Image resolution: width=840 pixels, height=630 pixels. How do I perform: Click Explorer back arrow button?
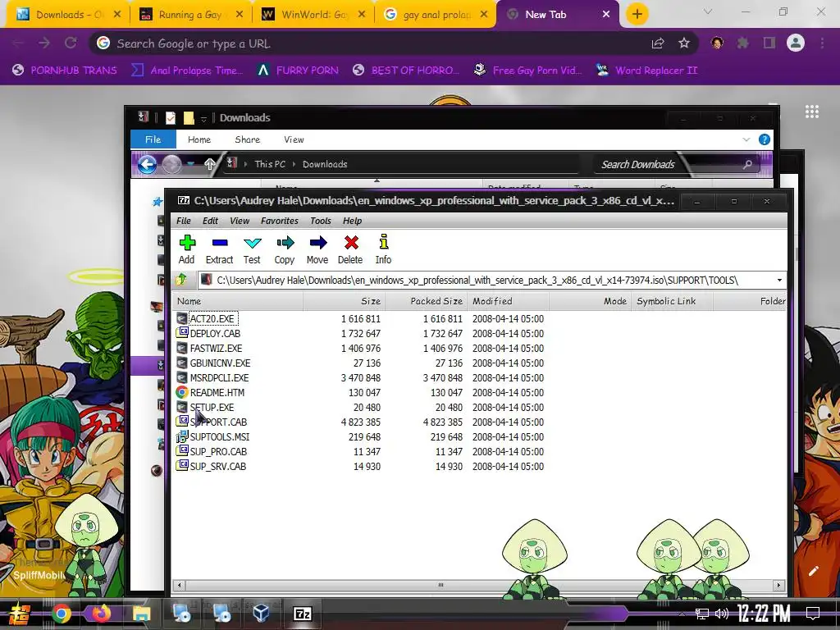tap(148, 164)
